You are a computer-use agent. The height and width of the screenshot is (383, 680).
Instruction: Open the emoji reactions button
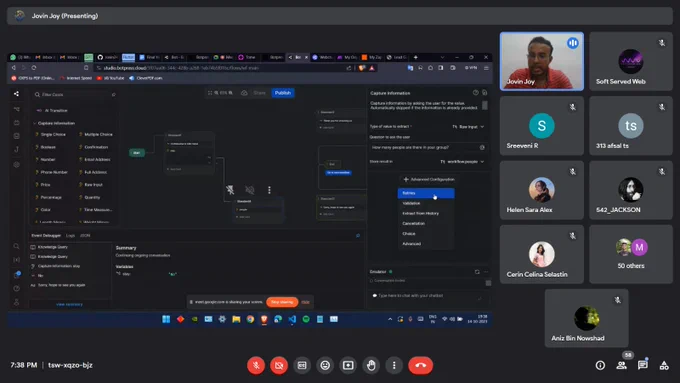pos(325,365)
